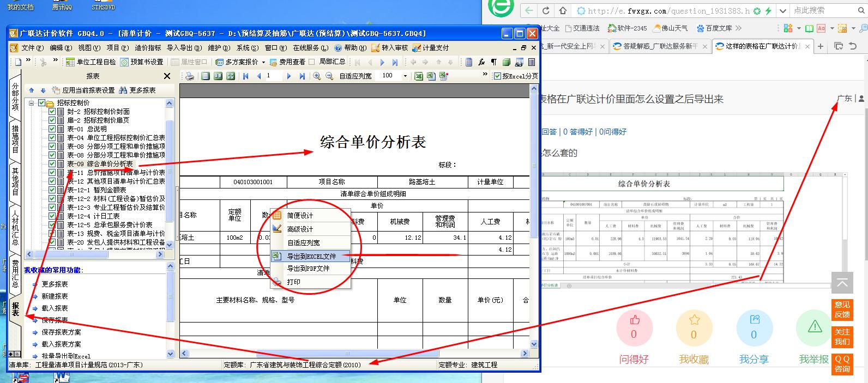Move report down with blue arrow
Image resolution: width=868 pixels, height=383 pixels.
point(43,90)
